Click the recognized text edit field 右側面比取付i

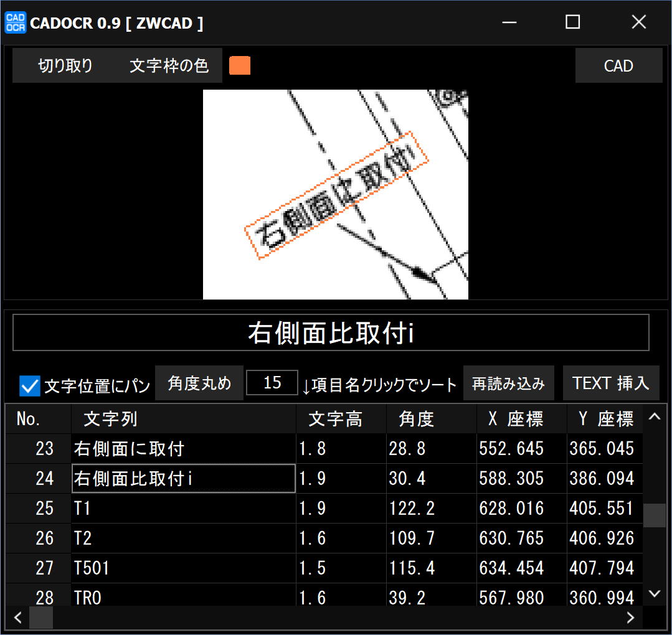331,333
